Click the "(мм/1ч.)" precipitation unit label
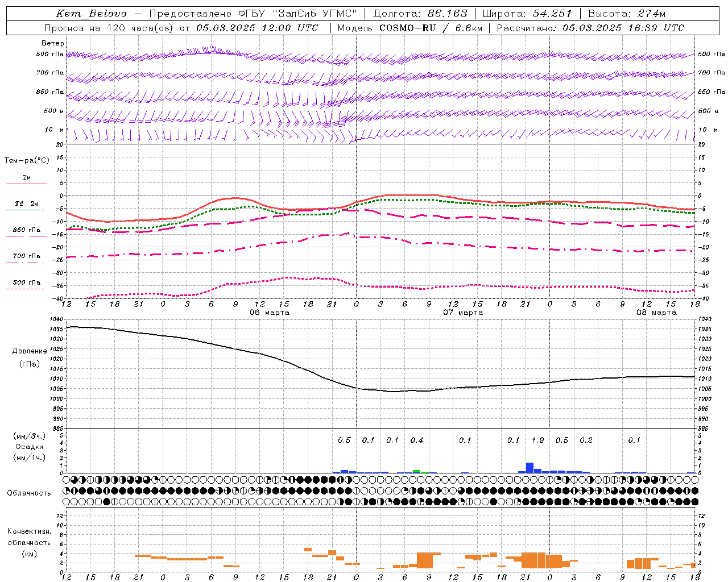 pos(29,458)
